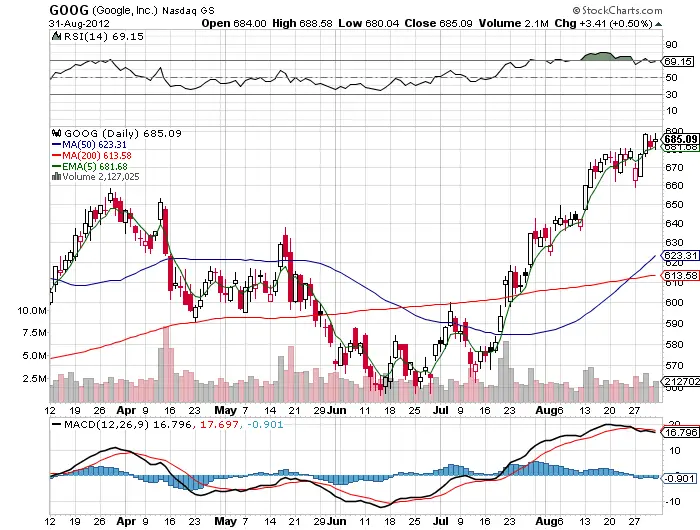Click the small triangle after Chg value
The image size is (700, 530).
point(658,24)
